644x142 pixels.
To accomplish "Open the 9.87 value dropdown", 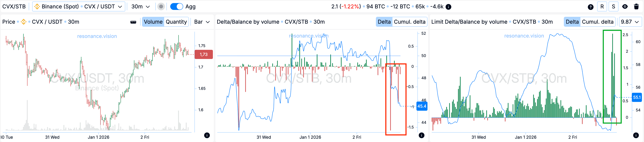I will 630,22.
